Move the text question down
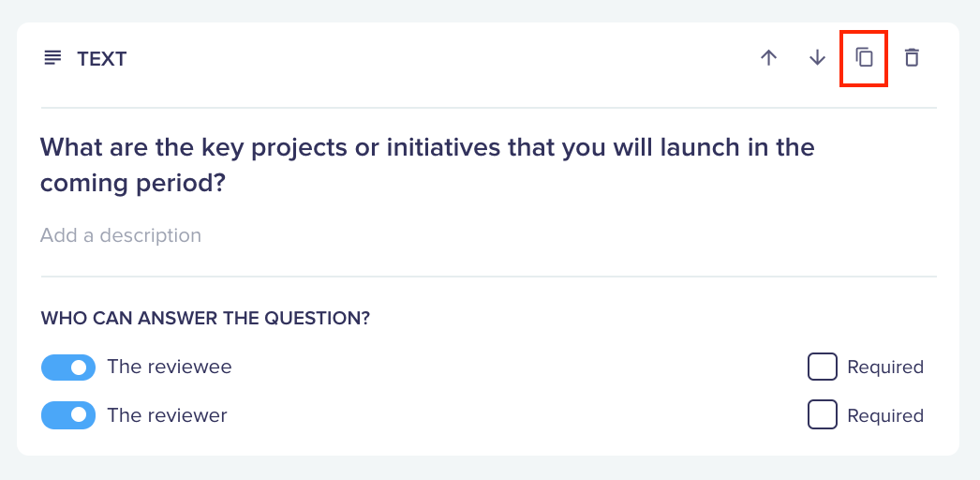980x480 pixels. point(817,58)
